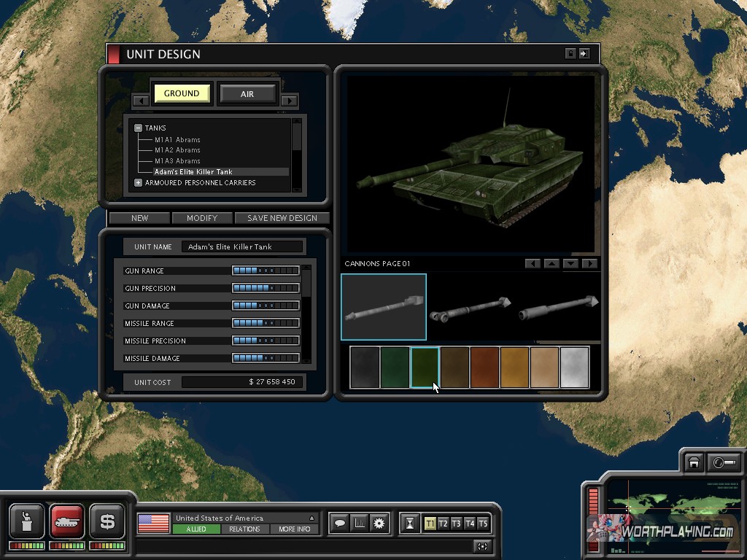The width and height of the screenshot is (747, 560).
Task: Select the RELATIONS tab
Action: point(244,529)
